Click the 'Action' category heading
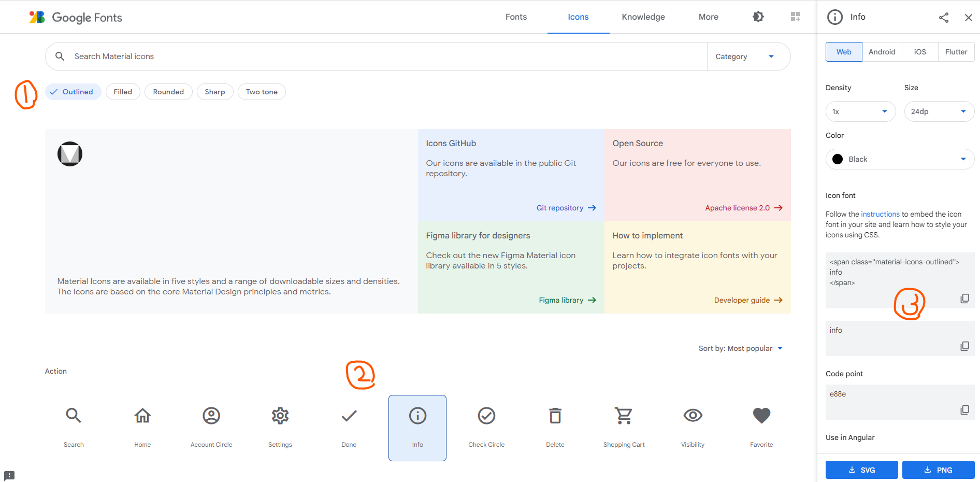This screenshot has width=980, height=482. tap(56, 371)
